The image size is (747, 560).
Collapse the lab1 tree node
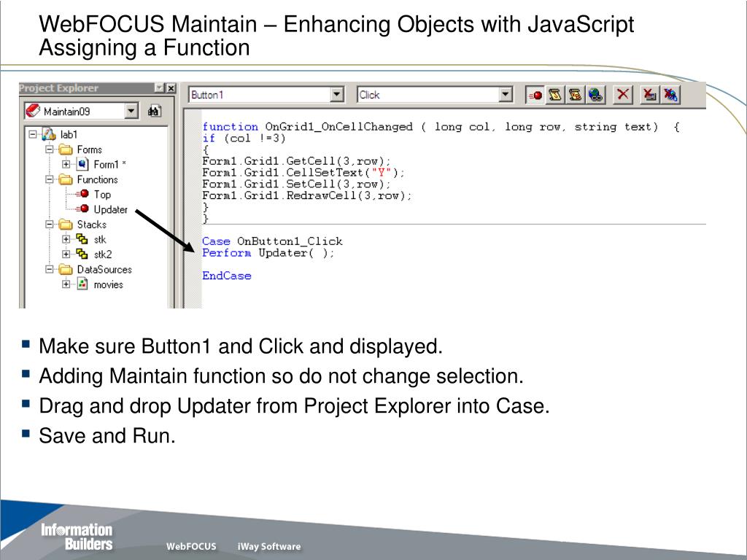32,134
